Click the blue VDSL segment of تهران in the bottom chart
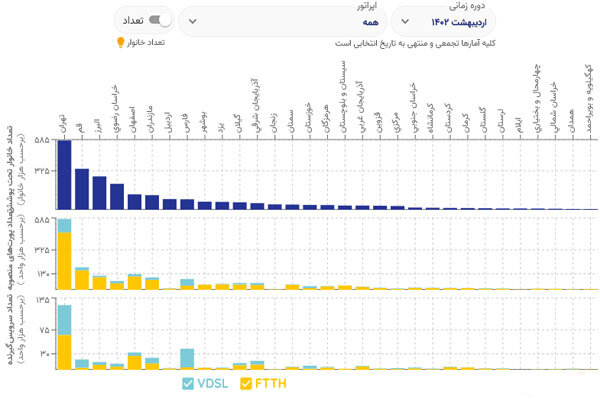600x400 pixels. [x=64, y=320]
